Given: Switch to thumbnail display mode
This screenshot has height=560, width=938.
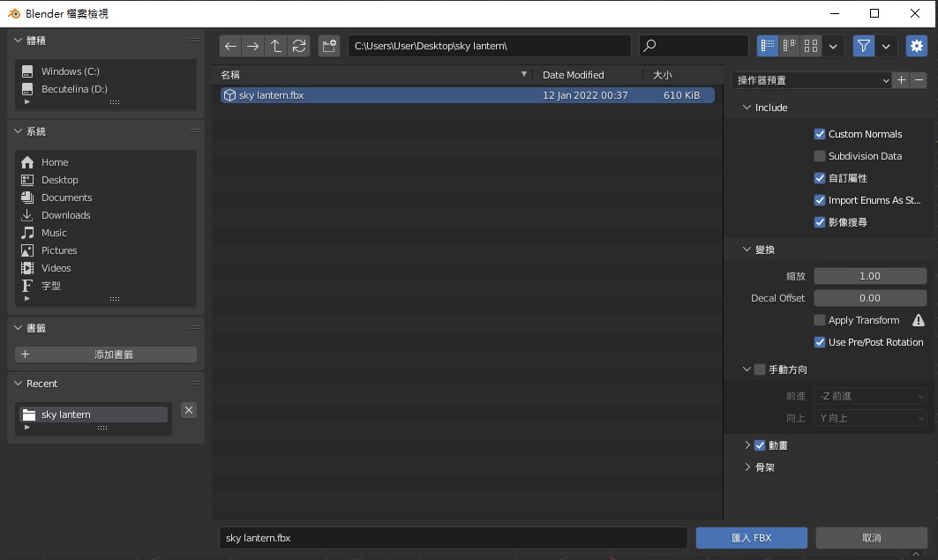Looking at the screenshot, I should click(811, 46).
